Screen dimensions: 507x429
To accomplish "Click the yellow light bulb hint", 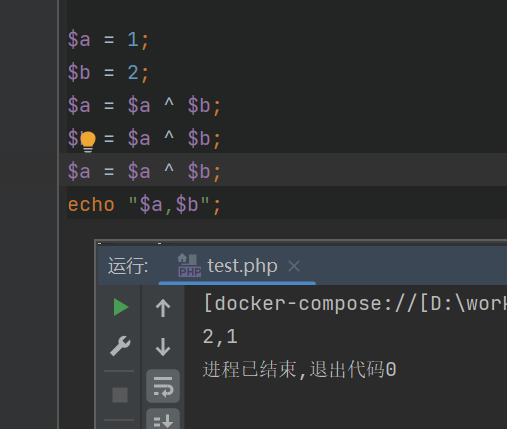I will [88, 142].
